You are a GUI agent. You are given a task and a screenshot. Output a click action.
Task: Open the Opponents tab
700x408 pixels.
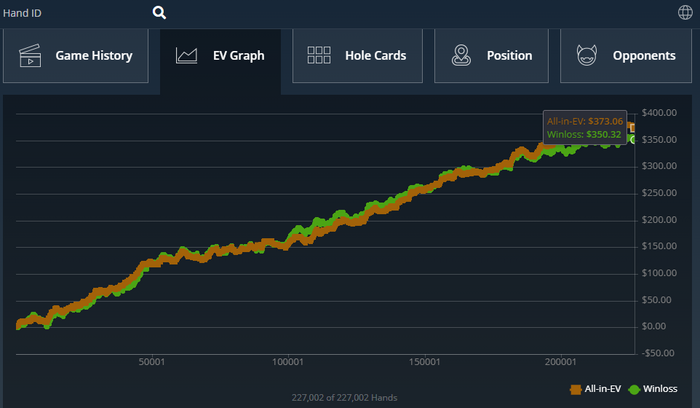point(626,56)
